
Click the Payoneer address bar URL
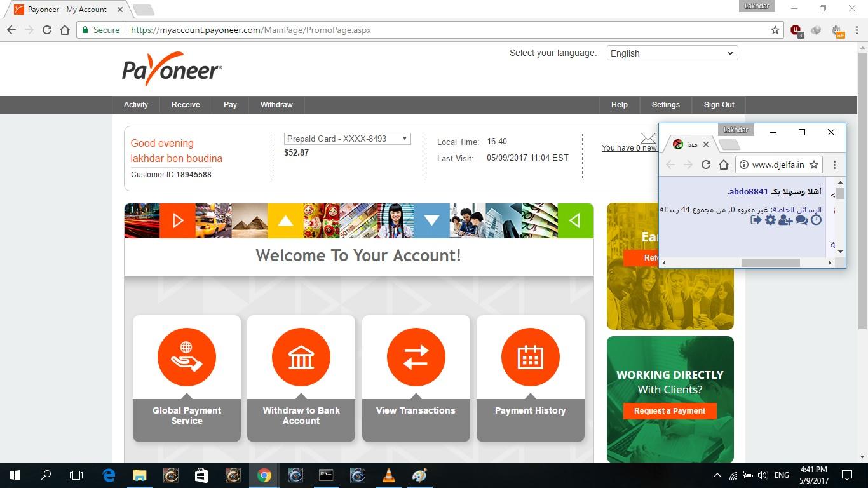point(251,30)
